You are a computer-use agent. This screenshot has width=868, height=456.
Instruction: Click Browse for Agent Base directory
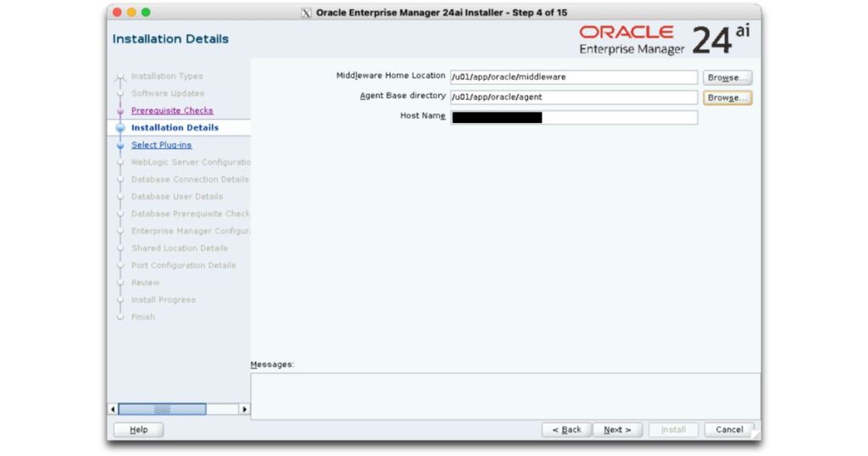tap(726, 97)
